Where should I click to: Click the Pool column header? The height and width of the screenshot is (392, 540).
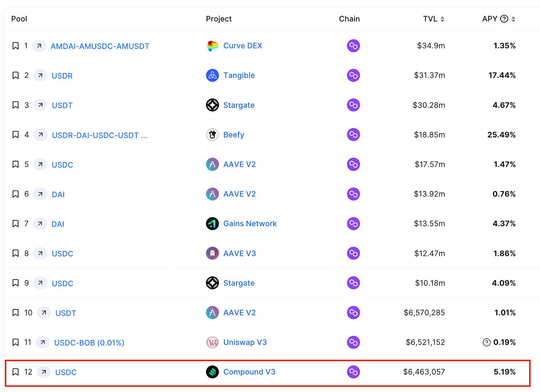[x=19, y=19]
